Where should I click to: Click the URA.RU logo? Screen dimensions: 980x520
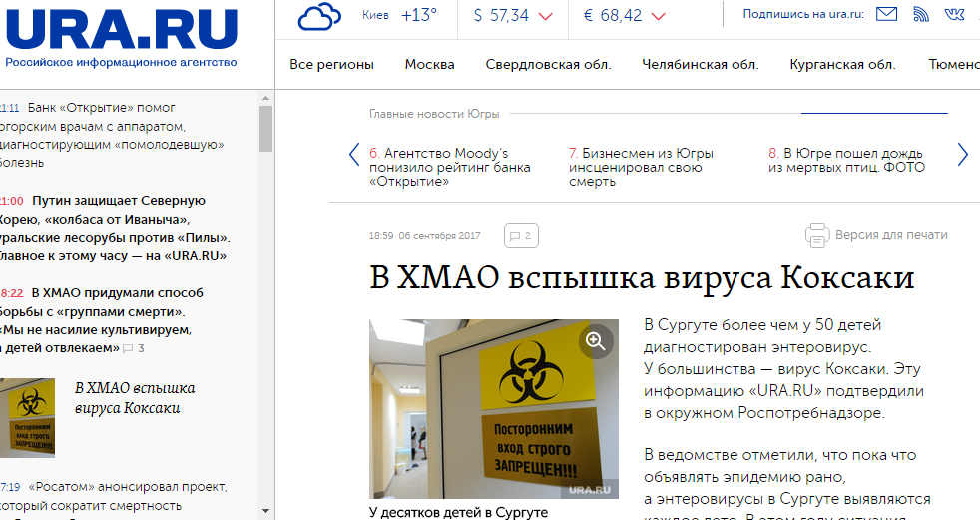tap(123, 29)
